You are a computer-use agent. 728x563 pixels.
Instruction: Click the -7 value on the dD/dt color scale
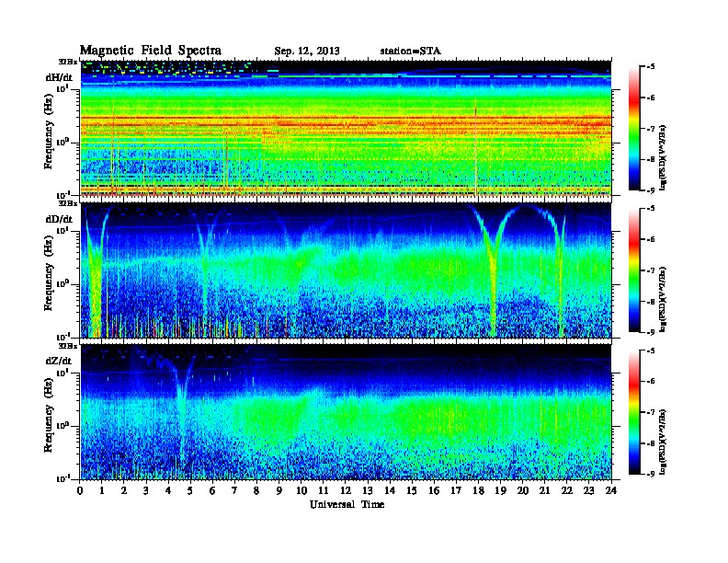click(x=651, y=270)
